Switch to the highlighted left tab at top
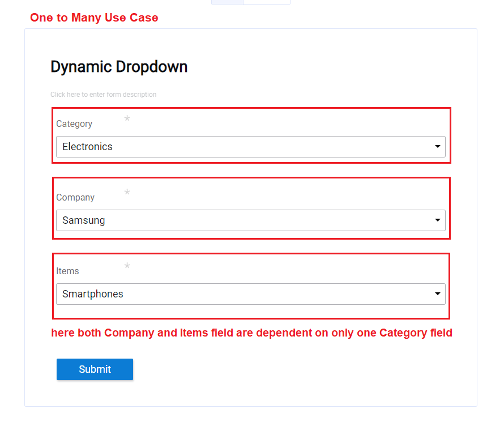The width and height of the screenshot is (504, 430). pos(227,2)
